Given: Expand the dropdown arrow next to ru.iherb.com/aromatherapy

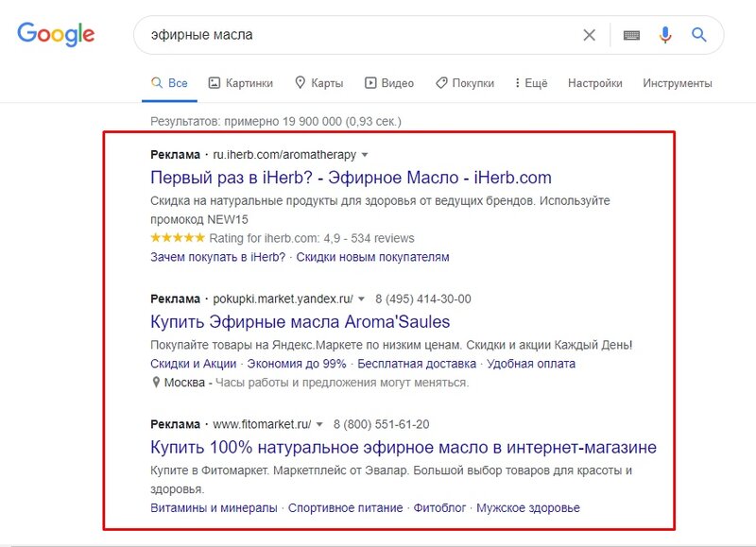Looking at the screenshot, I should [365, 155].
